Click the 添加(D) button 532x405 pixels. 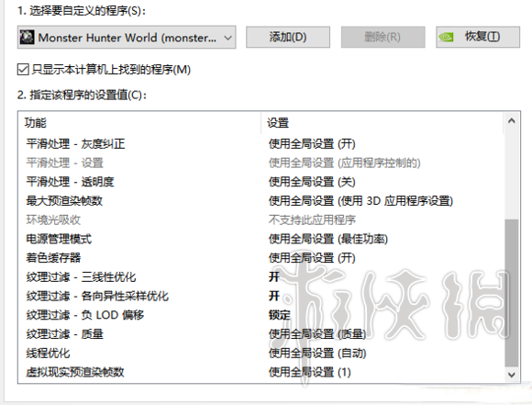pyautogui.click(x=288, y=37)
